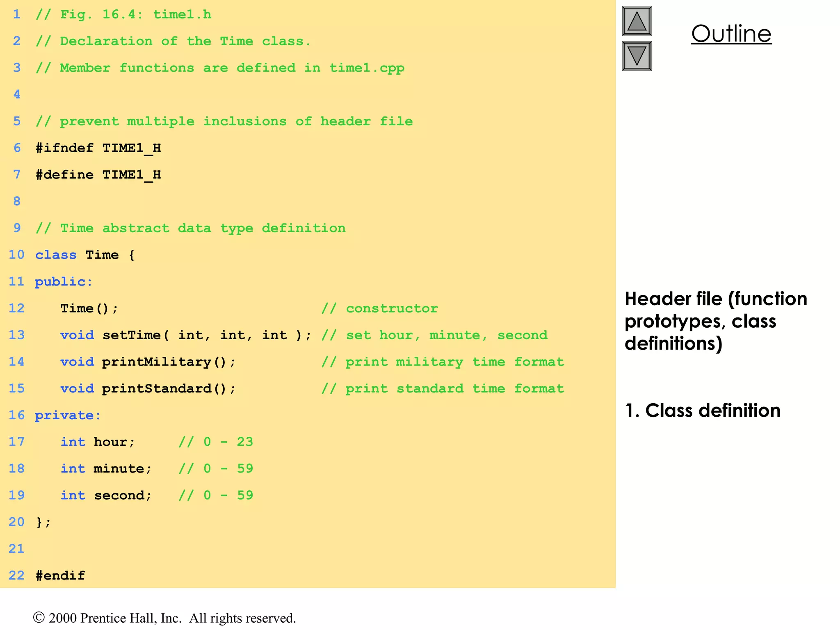Click the 'print standard time format' comment
Viewport: 840px width, 630px height.
pos(443,388)
